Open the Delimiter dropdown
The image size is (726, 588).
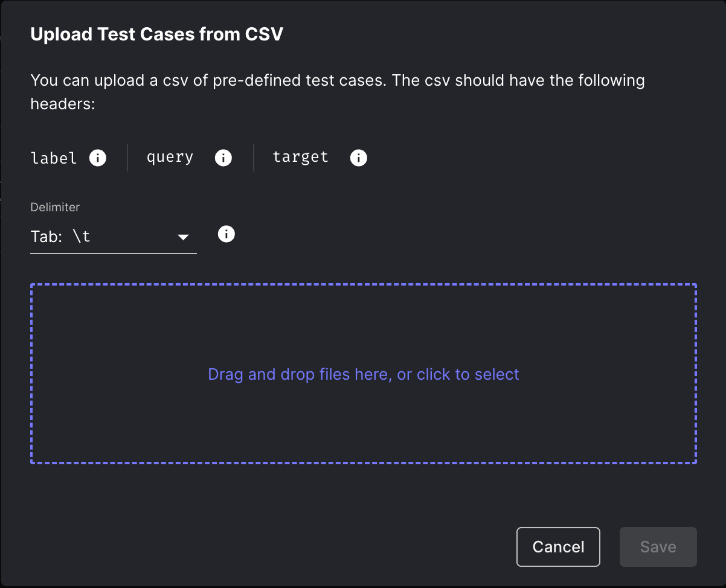pyautogui.click(x=113, y=237)
